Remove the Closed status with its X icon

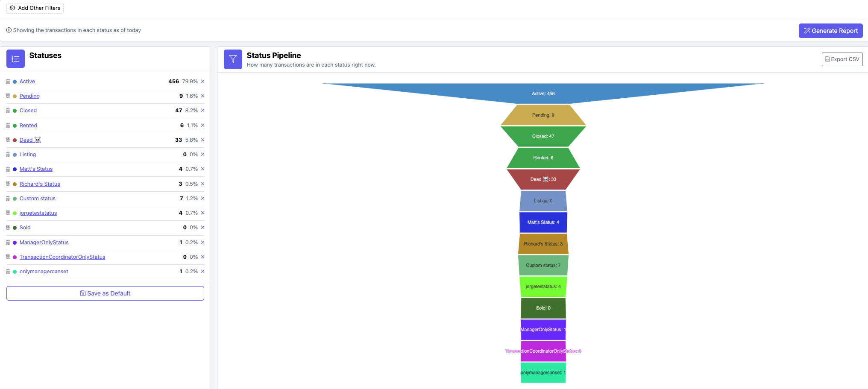coord(202,111)
